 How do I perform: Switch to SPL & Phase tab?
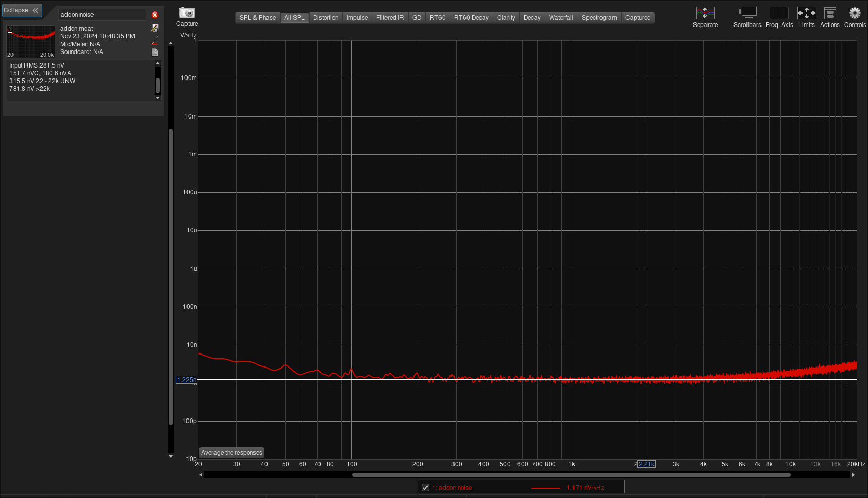pos(258,18)
